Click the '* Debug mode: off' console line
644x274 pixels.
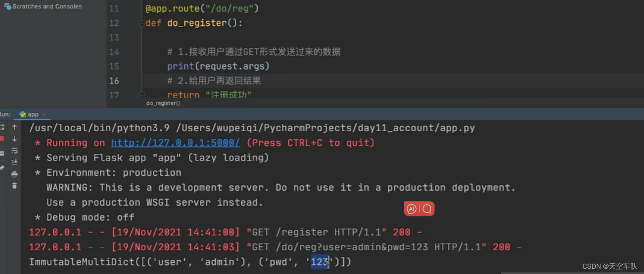click(x=84, y=217)
